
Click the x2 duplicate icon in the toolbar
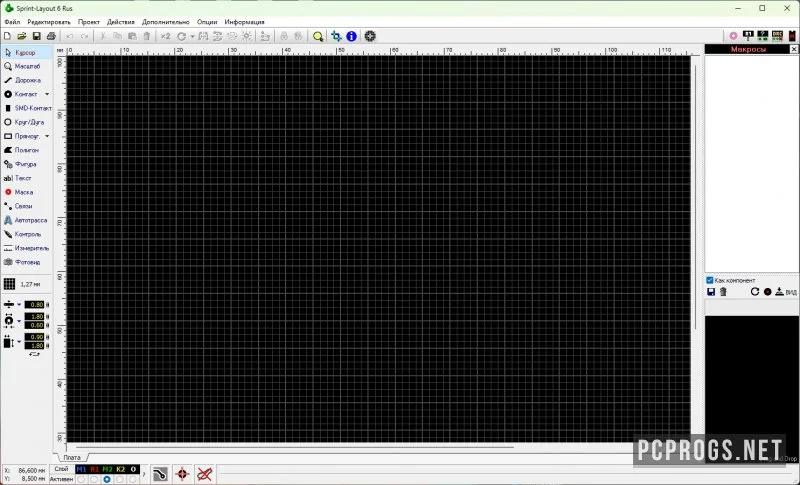[x=165, y=36]
